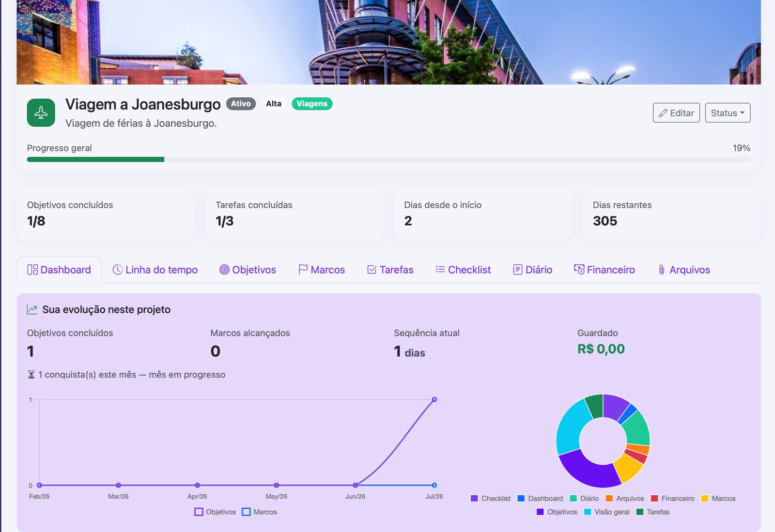The height and width of the screenshot is (532, 775).
Task: Click the target icon beside Objetivos tab
Action: [224, 270]
